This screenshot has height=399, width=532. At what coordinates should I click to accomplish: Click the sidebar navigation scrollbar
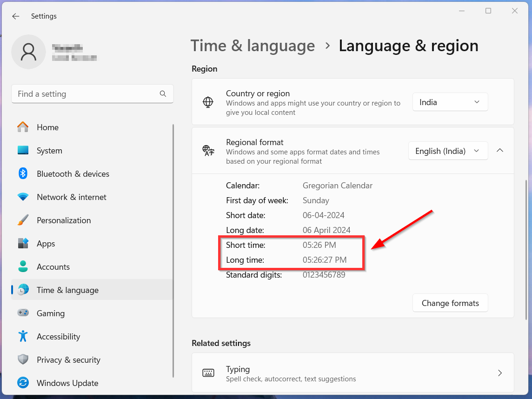[173, 250]
